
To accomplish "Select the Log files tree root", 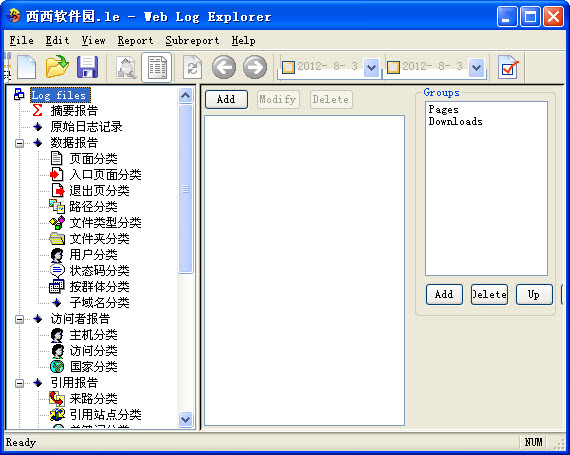I will pos(60,95).
